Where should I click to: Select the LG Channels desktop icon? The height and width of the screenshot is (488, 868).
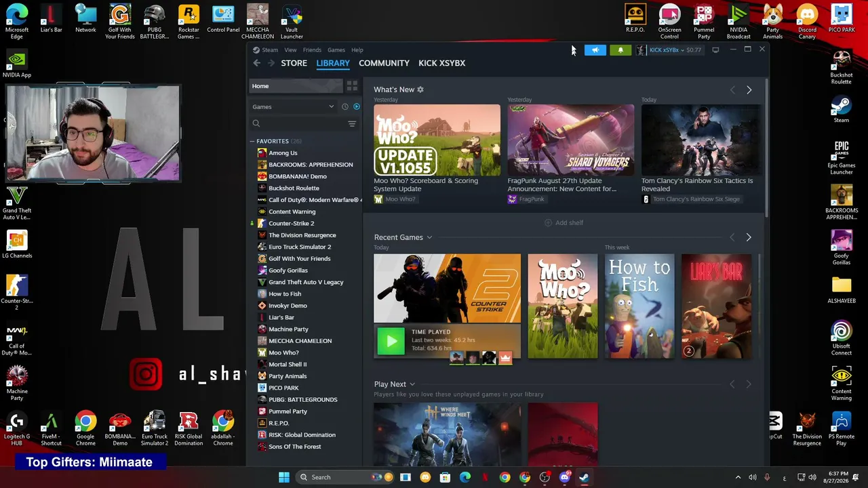17,244
